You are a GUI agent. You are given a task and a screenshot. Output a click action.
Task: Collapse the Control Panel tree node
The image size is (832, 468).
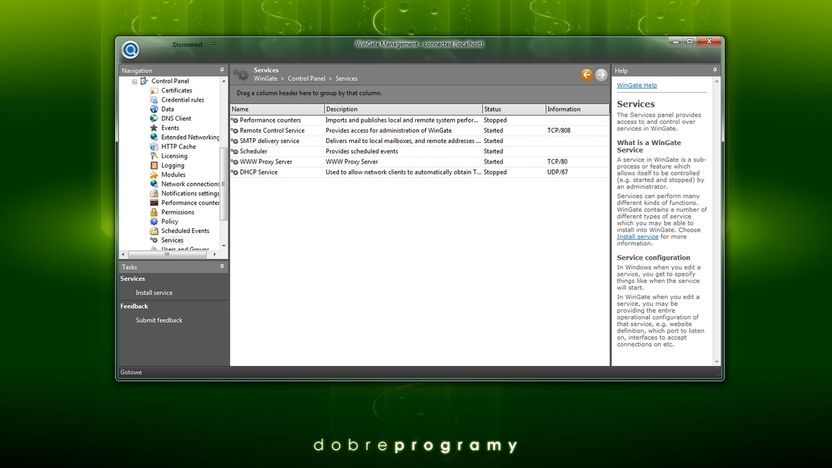[135, 82]
